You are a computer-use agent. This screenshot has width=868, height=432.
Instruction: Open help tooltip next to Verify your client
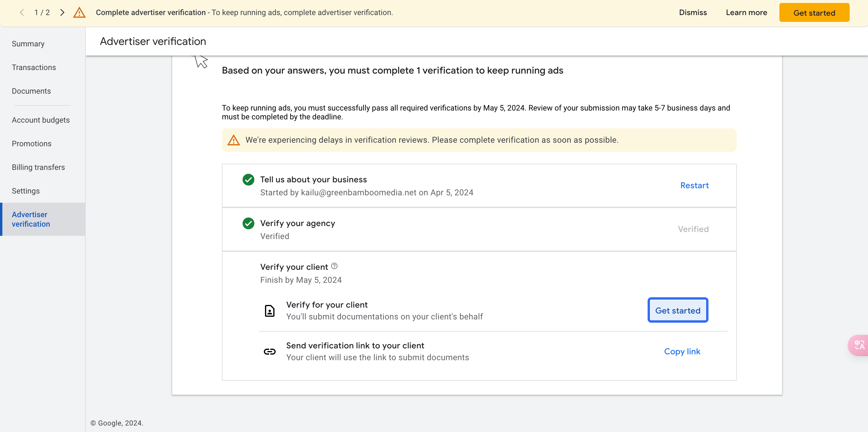(334, 266)
